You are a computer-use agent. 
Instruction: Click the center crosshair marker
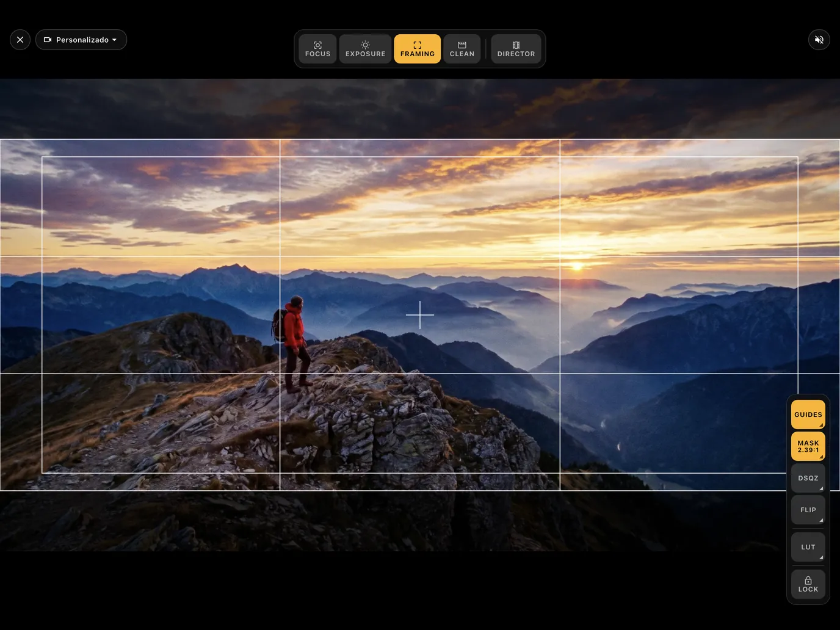point(420,315)
